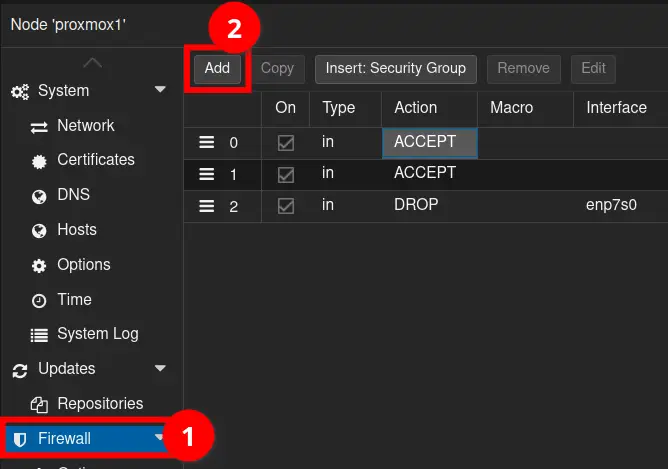The image size is (668, 469).
Task: Select the DNS menu item
Action: tap(92, 195)
